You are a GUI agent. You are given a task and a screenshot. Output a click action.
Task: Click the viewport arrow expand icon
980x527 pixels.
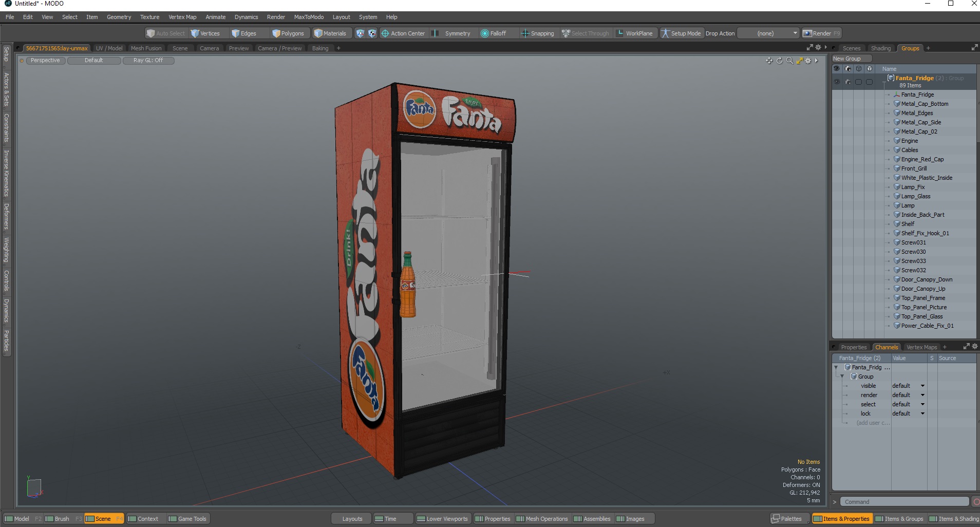tap(816, 61)
